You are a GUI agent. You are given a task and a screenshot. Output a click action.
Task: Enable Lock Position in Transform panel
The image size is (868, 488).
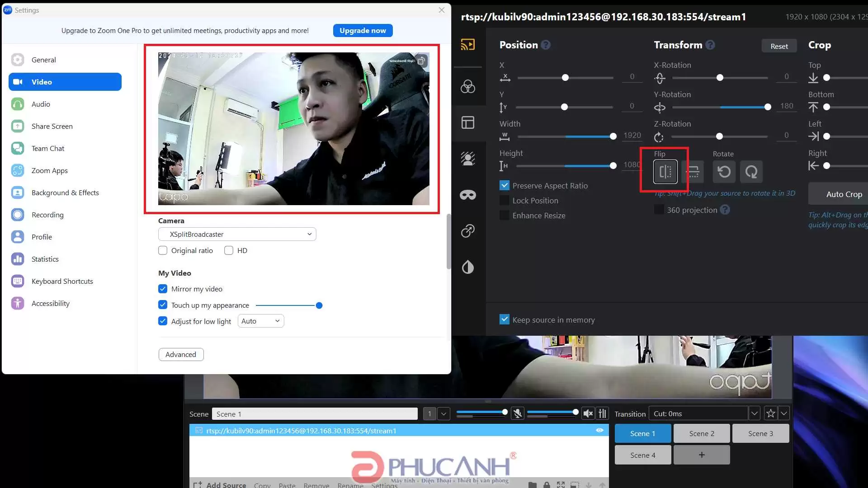click(x=505, y=201)
